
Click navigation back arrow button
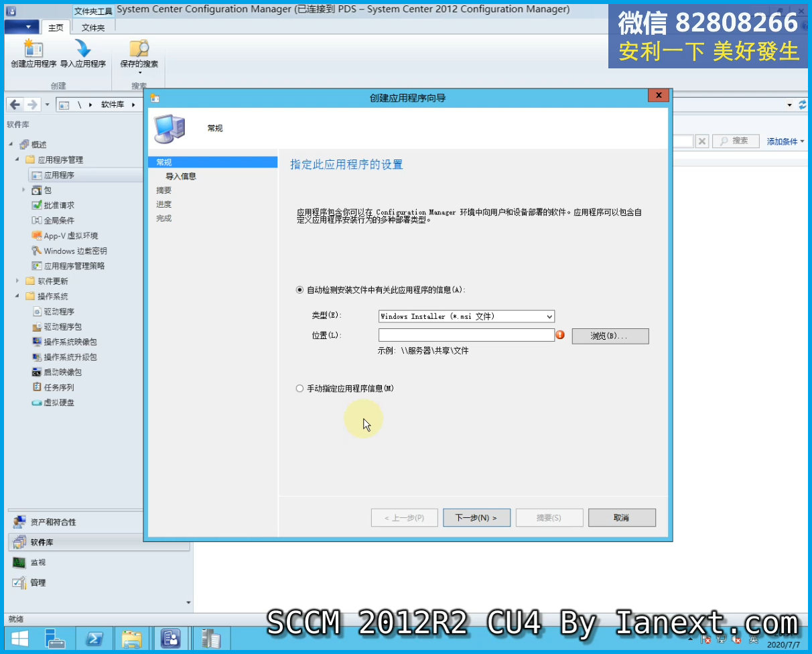(15, 105)
